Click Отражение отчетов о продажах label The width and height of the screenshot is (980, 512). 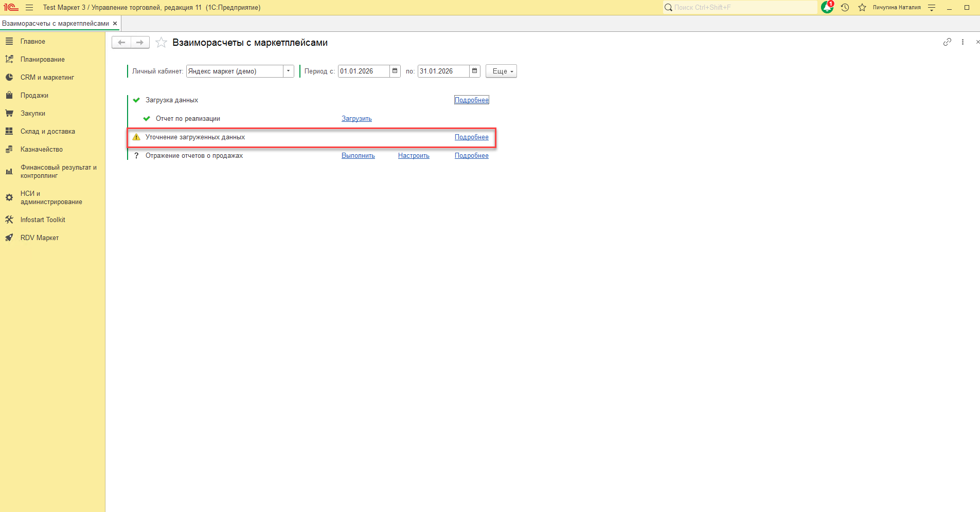[x=194, y=156]
